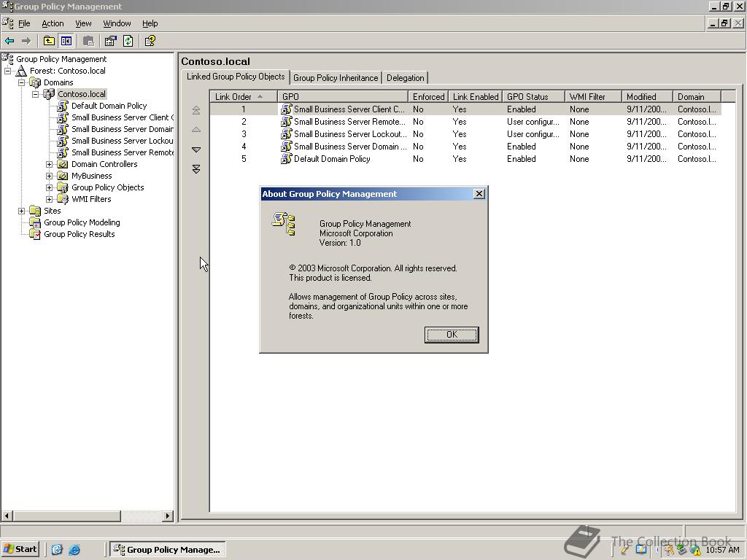The height and width of the screenshot is (560, 747).
Task: Open the Help menu
Action: [x=150, y=23]
